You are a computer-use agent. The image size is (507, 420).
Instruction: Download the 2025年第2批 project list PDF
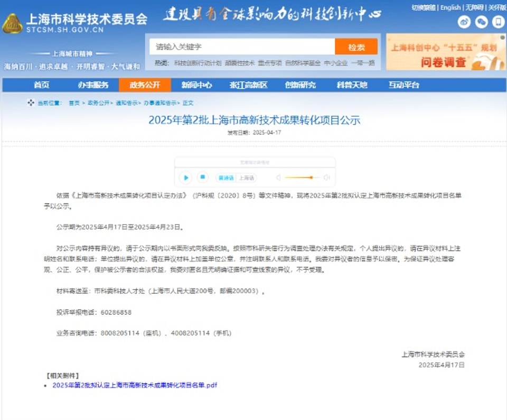pyautogui.click(x=135, y=385)
